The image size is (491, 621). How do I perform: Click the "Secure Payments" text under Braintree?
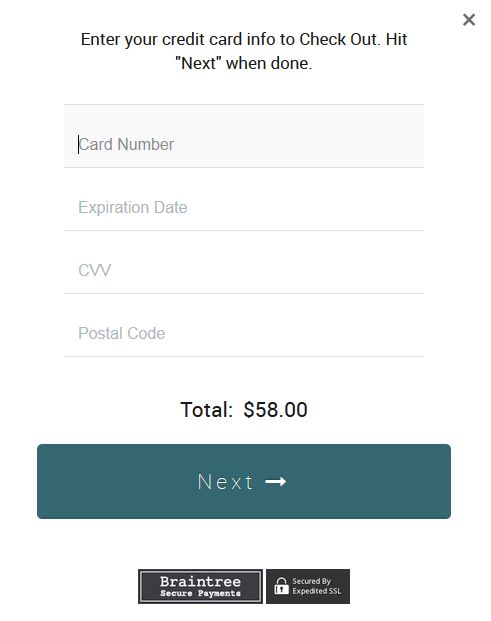[200, 593]
